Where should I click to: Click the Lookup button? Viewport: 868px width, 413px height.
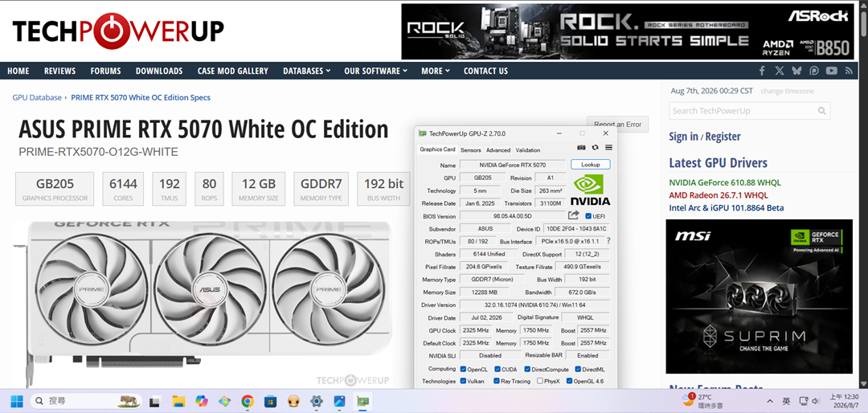[591, 165]
